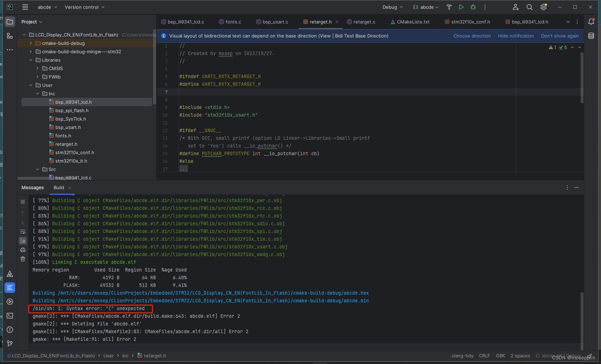Build the project with the hammer icon
Screen dimensions: 601x364
tap(450, 7)
